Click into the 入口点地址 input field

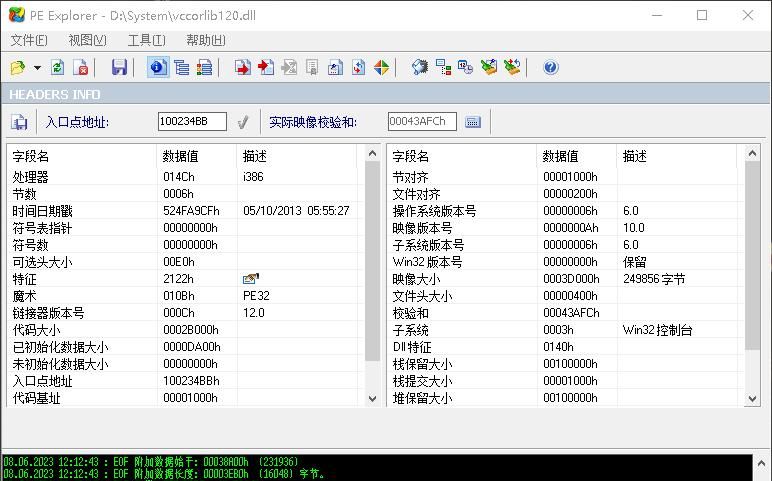click(192, 122)
